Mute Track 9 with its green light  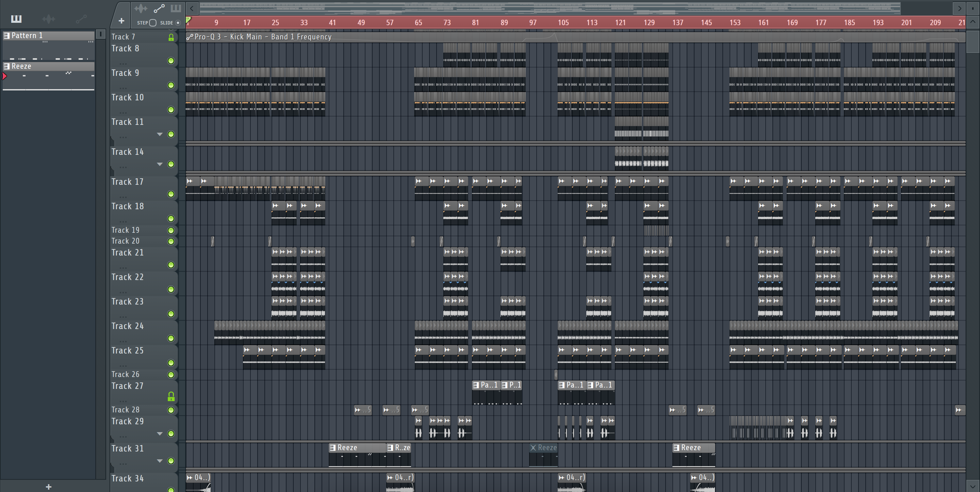coord(171,85)
